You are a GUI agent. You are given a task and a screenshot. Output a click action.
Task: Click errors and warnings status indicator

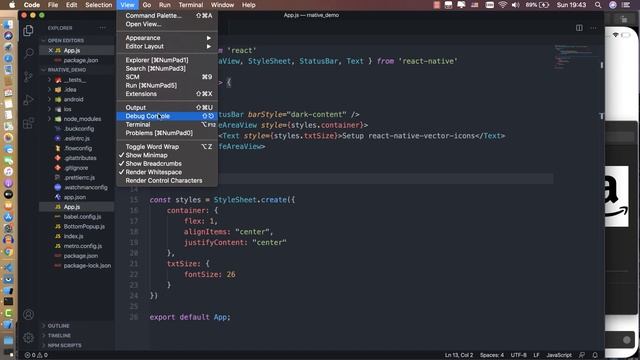(x=36, y=355)
